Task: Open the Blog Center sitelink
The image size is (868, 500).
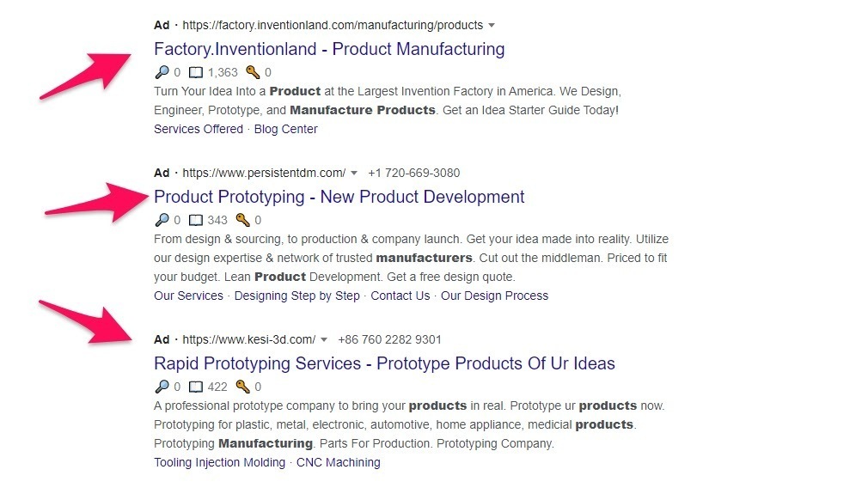Action: coord(285,129)
